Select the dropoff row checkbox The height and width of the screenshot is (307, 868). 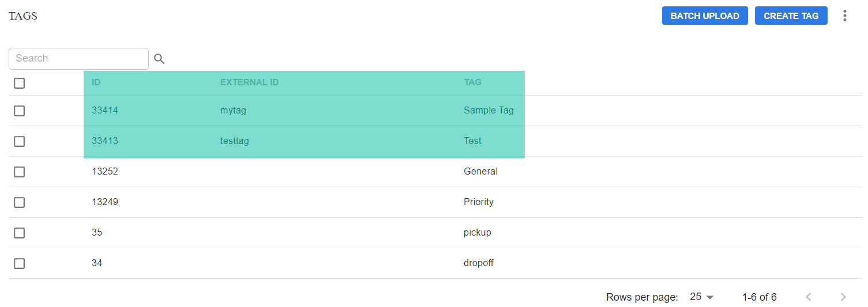click(20, 263)
